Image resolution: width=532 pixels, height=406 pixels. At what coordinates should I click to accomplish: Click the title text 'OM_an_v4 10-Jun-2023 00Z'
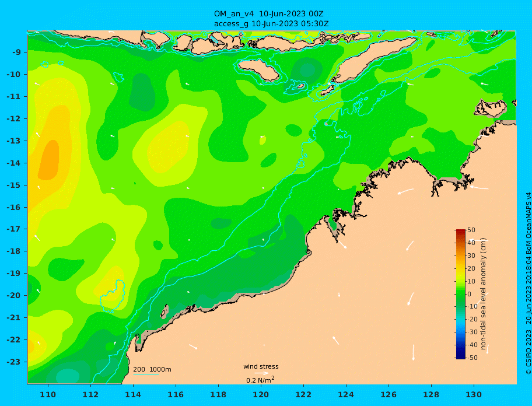click(268, 14)
